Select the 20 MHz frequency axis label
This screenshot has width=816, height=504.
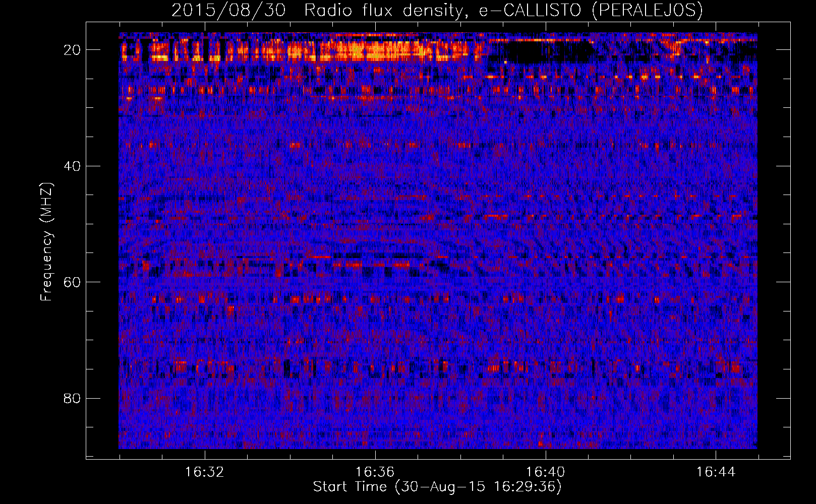tap(73, 50)
